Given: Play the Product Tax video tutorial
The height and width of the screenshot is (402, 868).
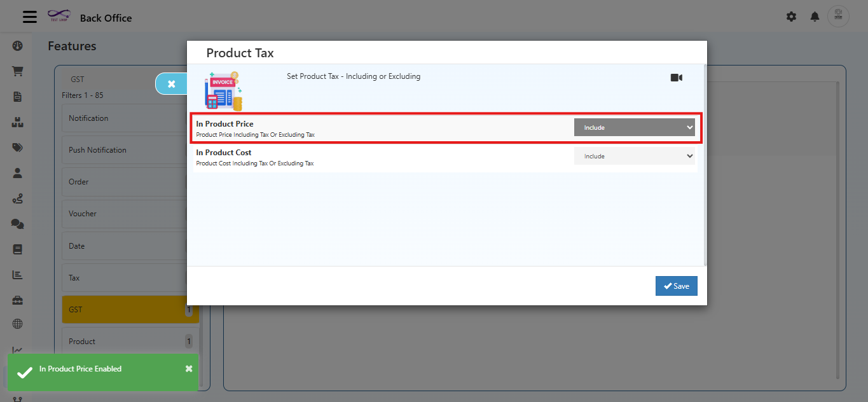Looking at the screenshot, I should (x=676, y=78).
